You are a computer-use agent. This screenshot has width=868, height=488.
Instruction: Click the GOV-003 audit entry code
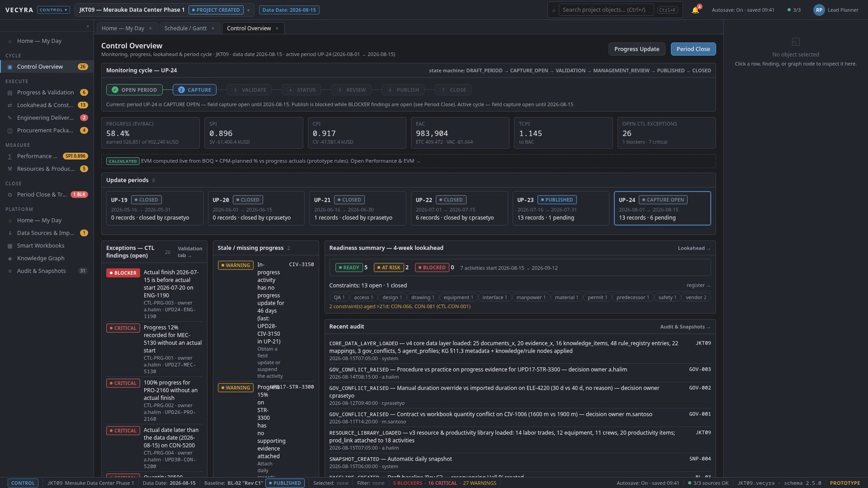click(700, 369)
